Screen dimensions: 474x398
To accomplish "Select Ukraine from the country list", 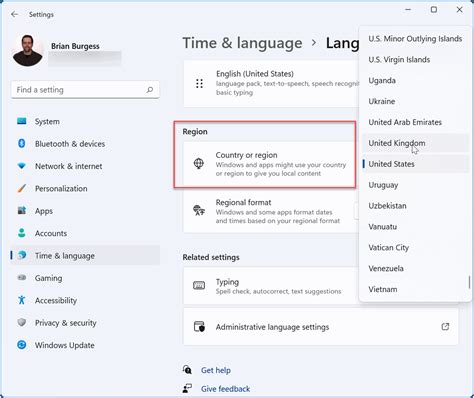I will (x=415, y=101).
